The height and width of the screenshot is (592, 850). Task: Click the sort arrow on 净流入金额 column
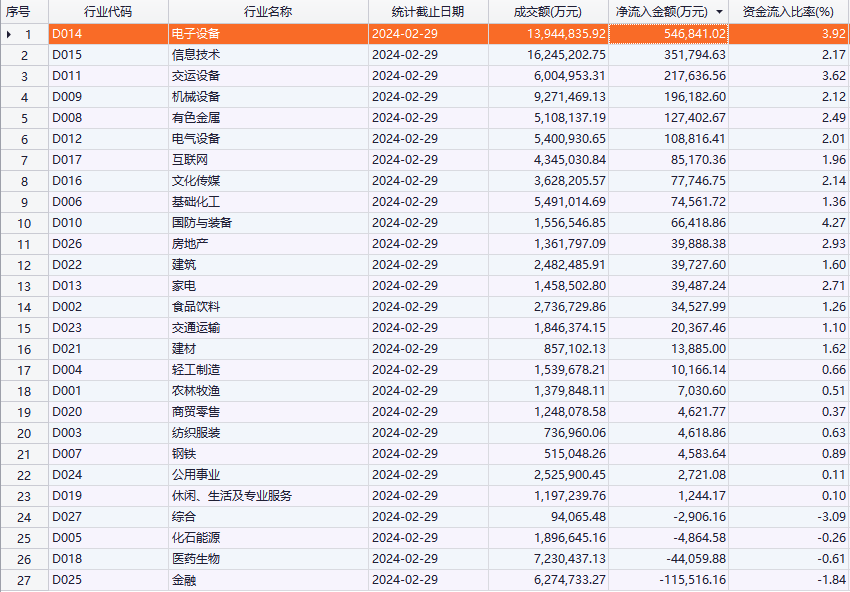point(719,12)
